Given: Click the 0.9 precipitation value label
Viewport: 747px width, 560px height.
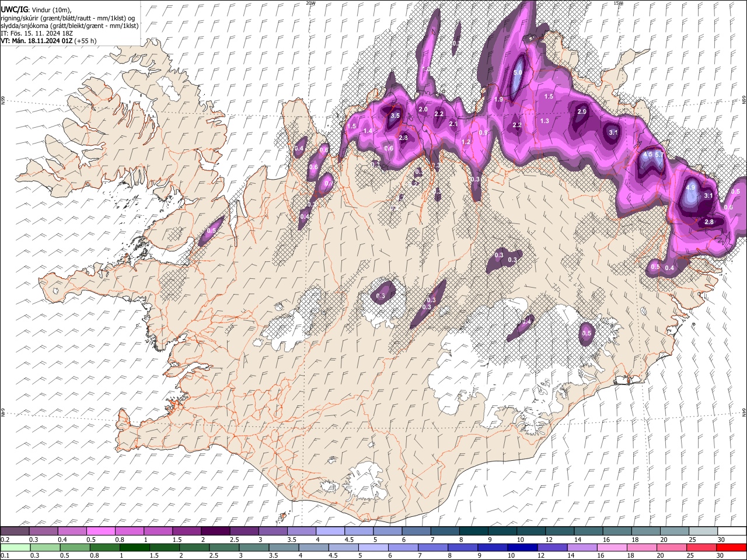Looking at the screenshot, I should (x=483, y=132).
